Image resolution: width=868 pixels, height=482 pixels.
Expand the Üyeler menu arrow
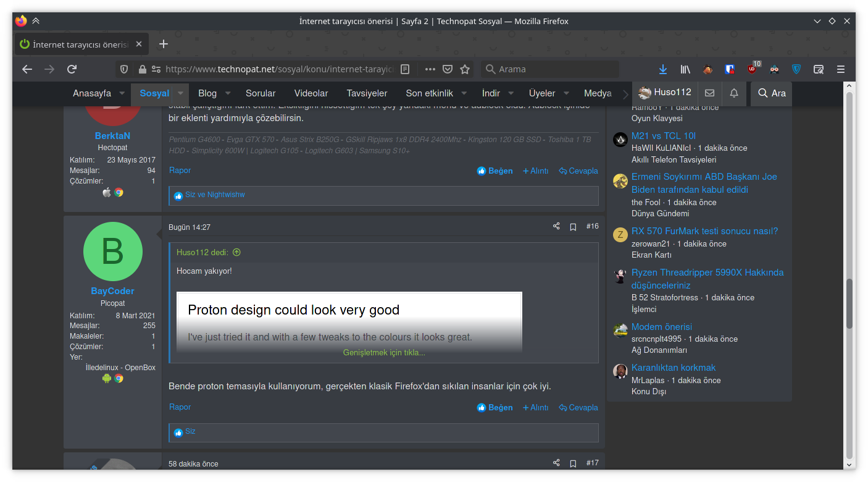[x=566, y=93]
